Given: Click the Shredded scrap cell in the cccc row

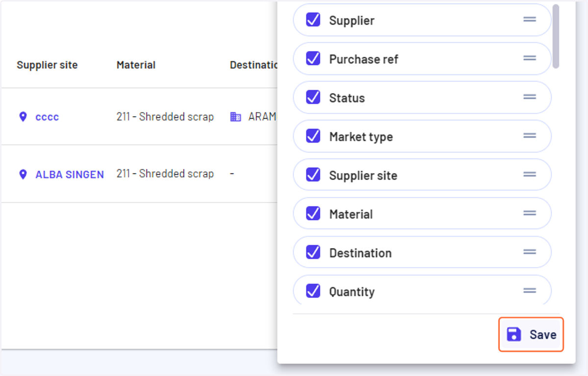Looking at the screenshot, I should tap(165, 117).
